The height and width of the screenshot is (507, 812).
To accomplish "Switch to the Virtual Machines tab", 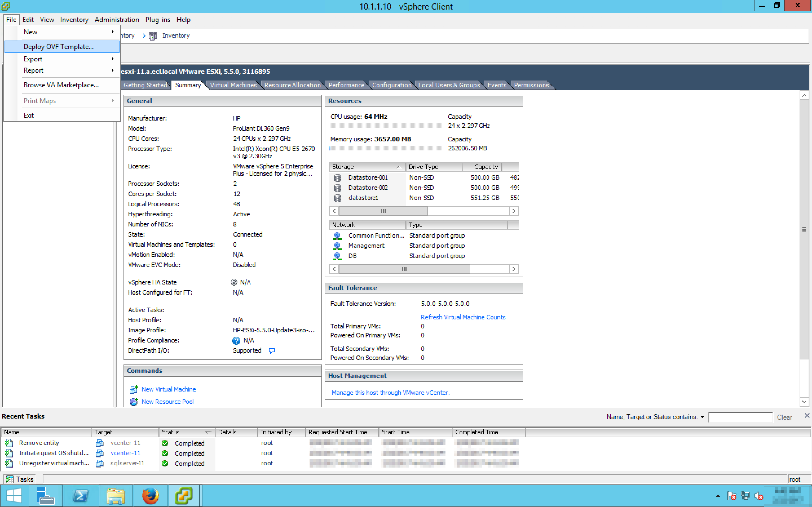I will (x=233, y=85).
